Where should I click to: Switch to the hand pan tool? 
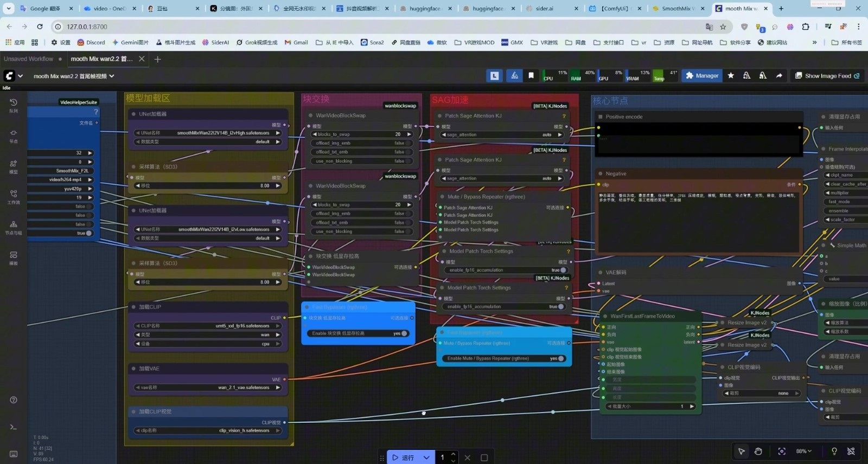pyautogui.click(x=758, y=452)
